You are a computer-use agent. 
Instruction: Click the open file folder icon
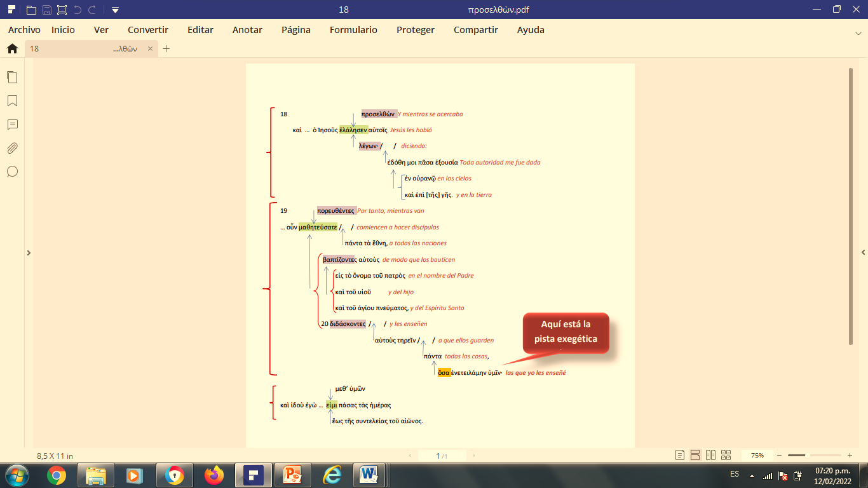click(31, 10)
